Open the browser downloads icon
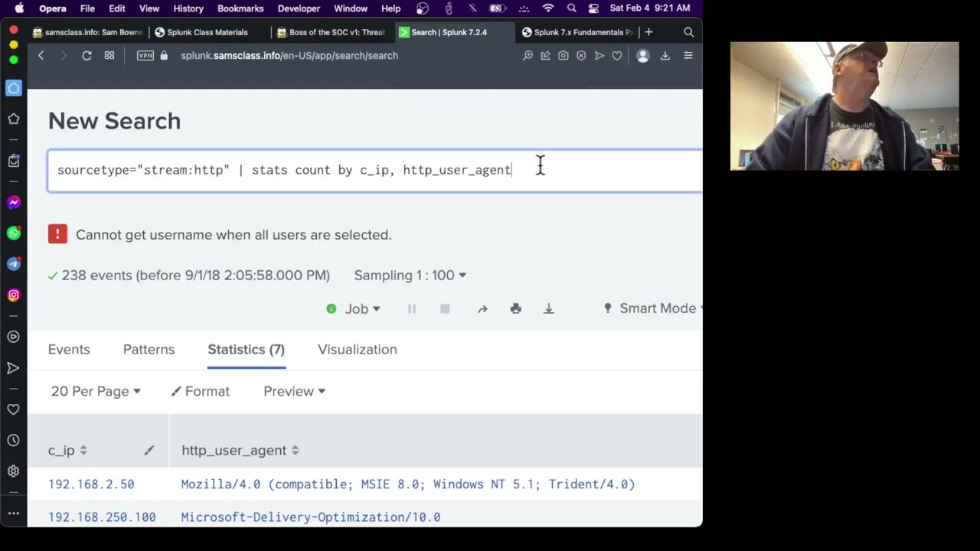The height and width of the screenshot is (551, 980). (665, 55)
